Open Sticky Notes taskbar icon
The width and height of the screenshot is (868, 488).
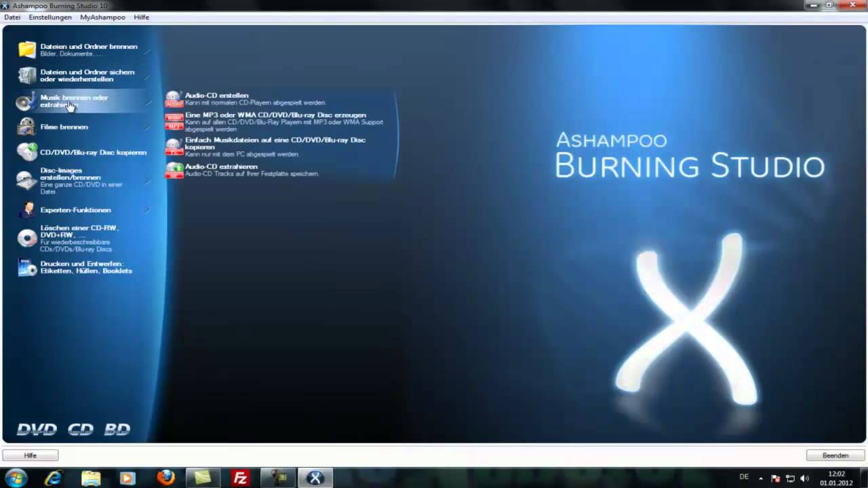click(203, 478)
